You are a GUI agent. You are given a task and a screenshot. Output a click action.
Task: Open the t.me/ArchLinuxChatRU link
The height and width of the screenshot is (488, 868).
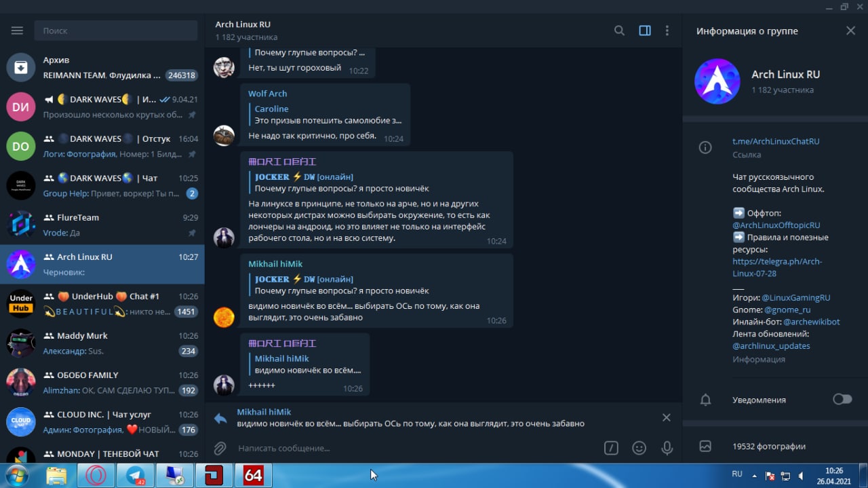(x=776, y=141)
